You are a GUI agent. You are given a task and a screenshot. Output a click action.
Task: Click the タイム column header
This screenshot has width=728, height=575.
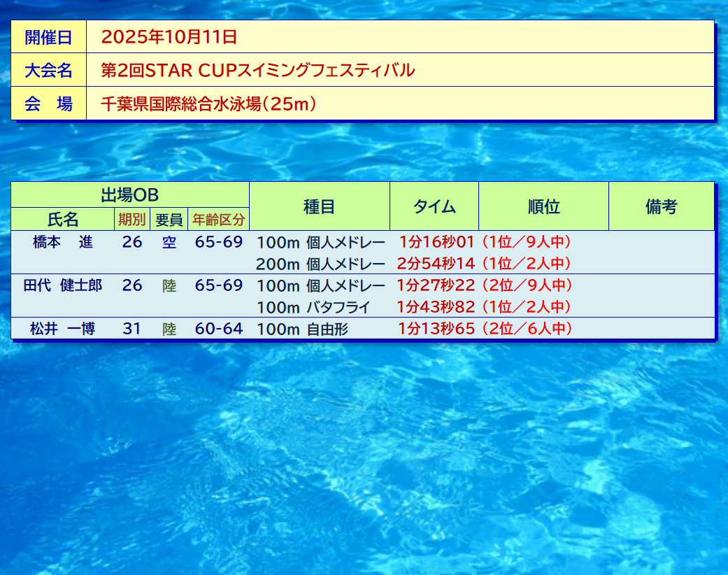[434, 206]
